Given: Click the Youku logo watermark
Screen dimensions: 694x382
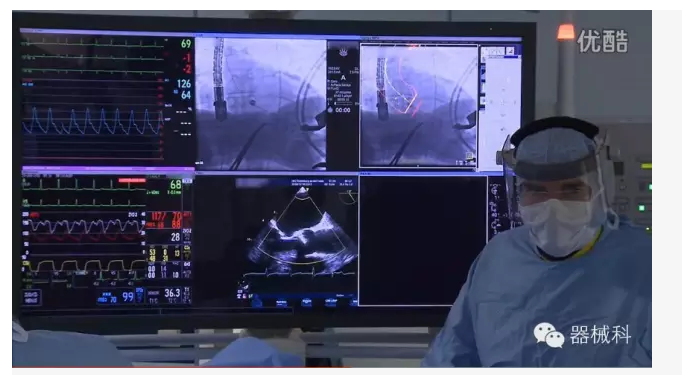Looking at the screenshot, I should click(x=602, y=41).
